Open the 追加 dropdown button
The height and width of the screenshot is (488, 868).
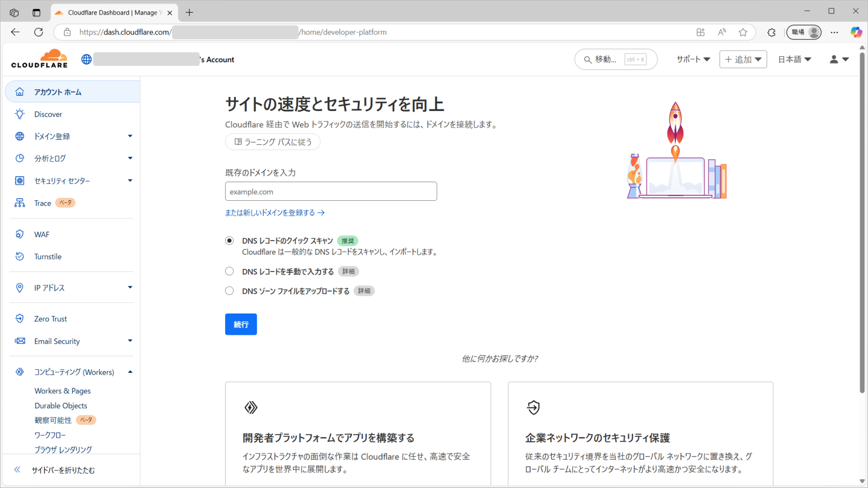click(743, 59)
